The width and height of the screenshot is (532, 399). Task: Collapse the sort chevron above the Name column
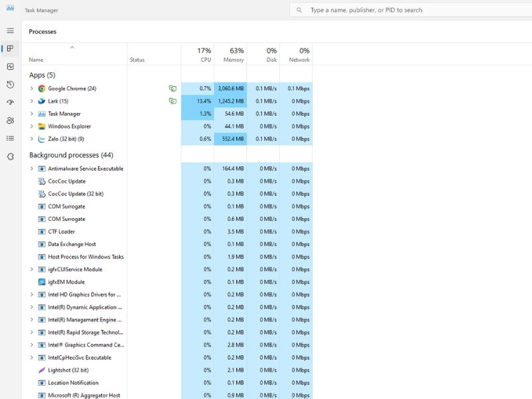(x=72, y=47)
